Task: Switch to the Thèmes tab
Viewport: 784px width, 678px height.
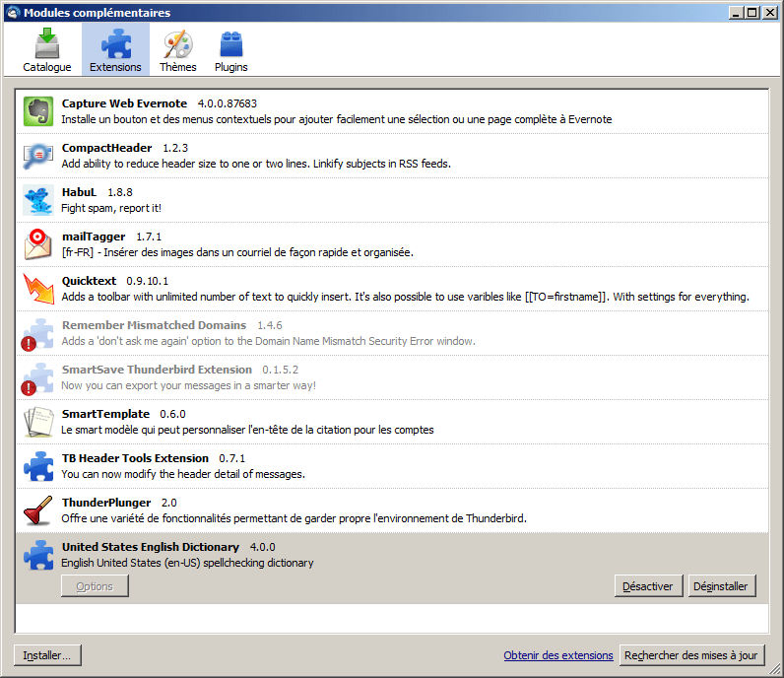Action: [x=178, y=49]
